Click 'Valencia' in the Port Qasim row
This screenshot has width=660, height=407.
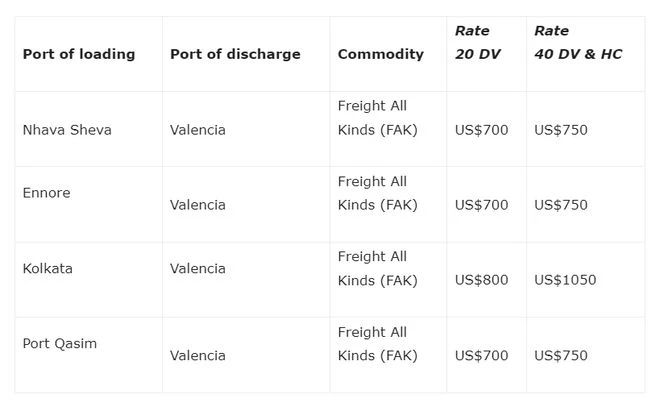click(198, 355)
